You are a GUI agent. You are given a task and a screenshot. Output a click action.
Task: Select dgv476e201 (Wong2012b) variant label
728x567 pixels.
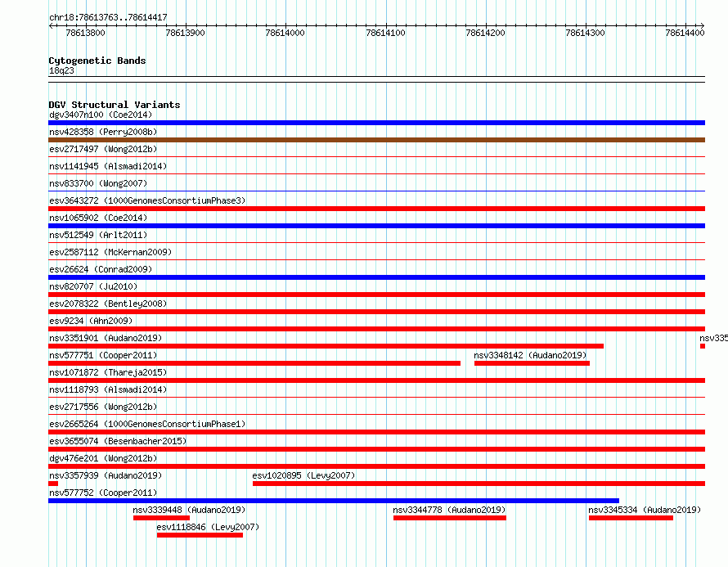[x=103, y=458]
